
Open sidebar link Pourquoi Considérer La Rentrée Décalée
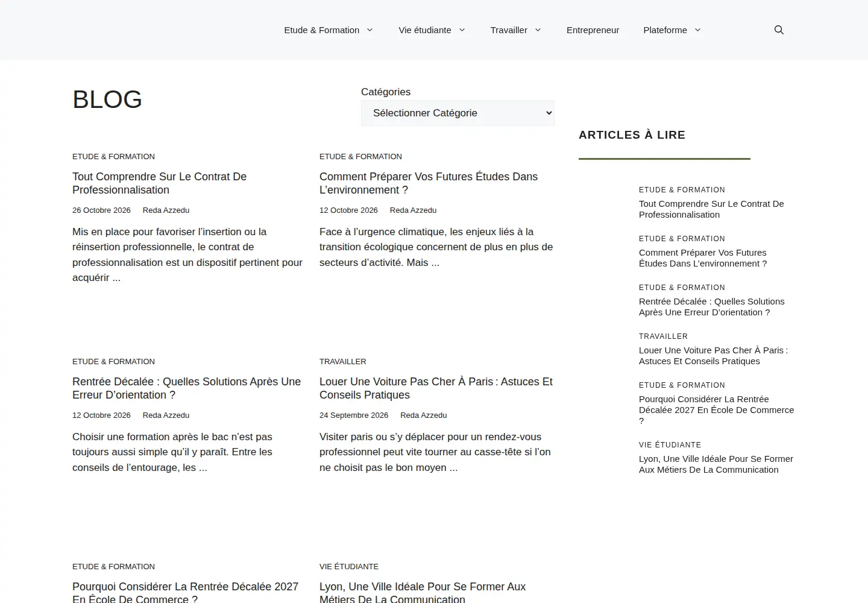tap(717, 410)
